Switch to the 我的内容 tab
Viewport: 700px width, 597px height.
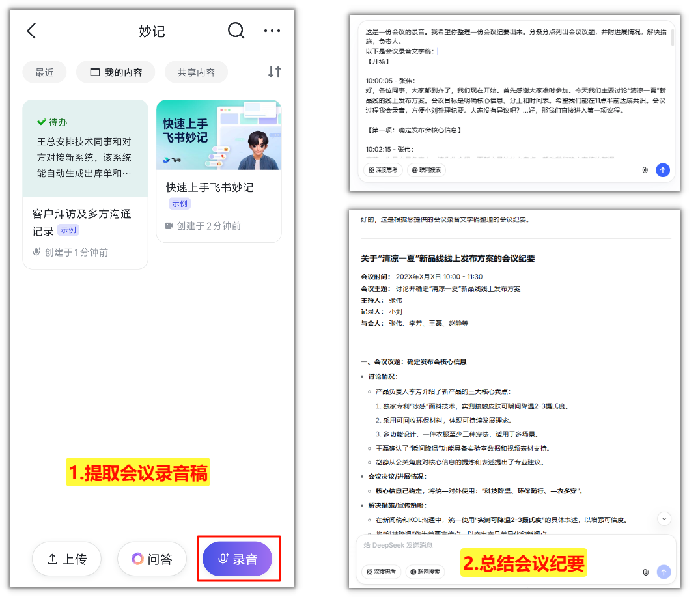(116, 72)
